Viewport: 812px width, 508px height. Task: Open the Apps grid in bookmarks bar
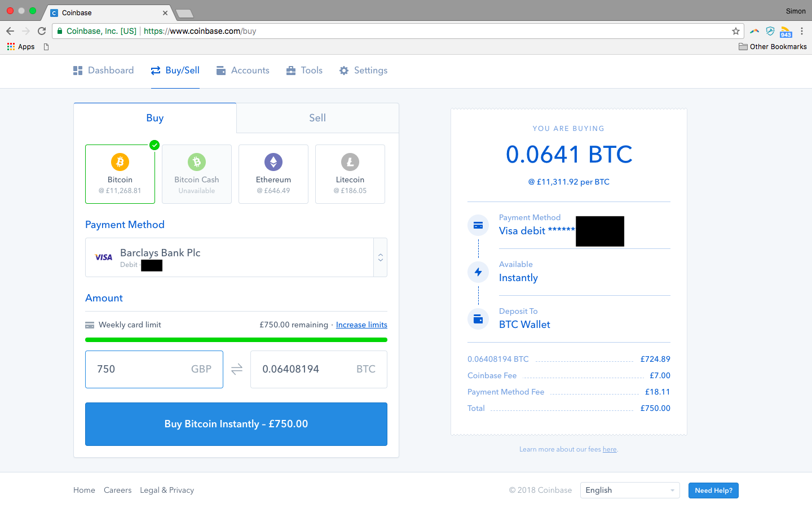[x=21, y=47]
